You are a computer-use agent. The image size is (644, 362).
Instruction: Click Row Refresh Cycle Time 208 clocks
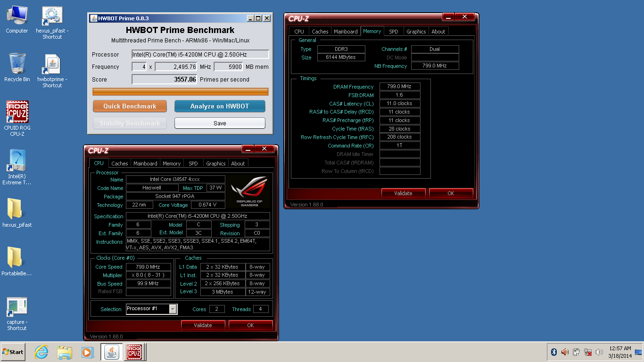[x=400, y=137]
